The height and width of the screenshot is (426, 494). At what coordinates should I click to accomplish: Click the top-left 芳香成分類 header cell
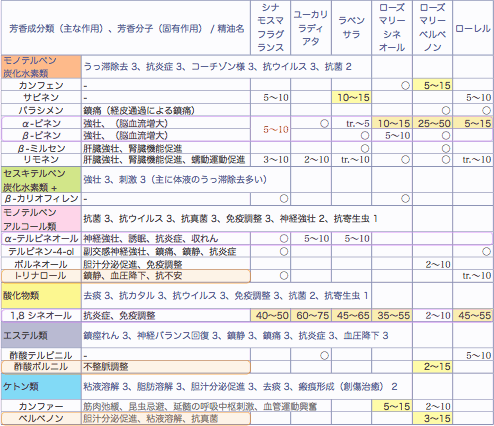126,28
